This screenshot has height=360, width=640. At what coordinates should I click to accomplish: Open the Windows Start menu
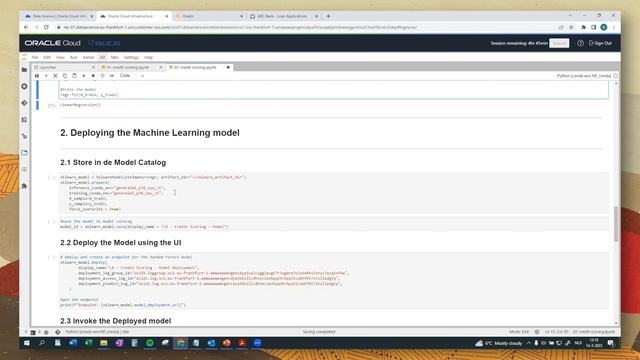click(x=27, y=343)
